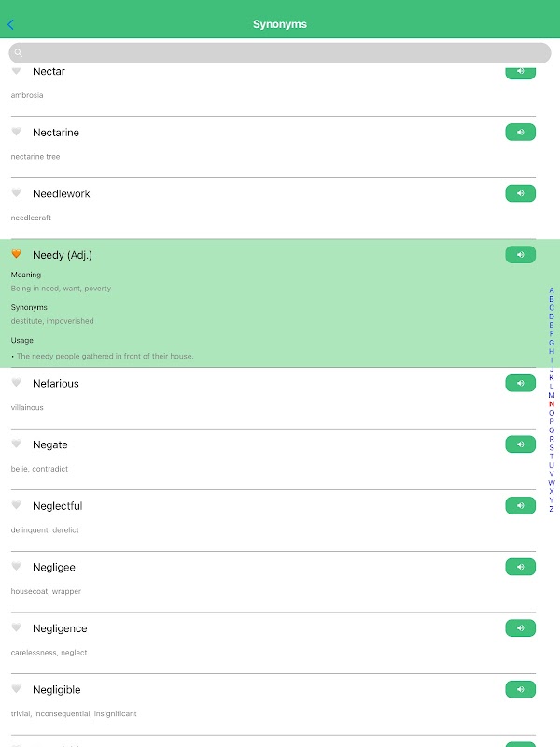Viewport: 560px width, 747px height.
Task: Play pronunciation audio for Negligible
Action: pyautogui.click(x=520, y=689)
